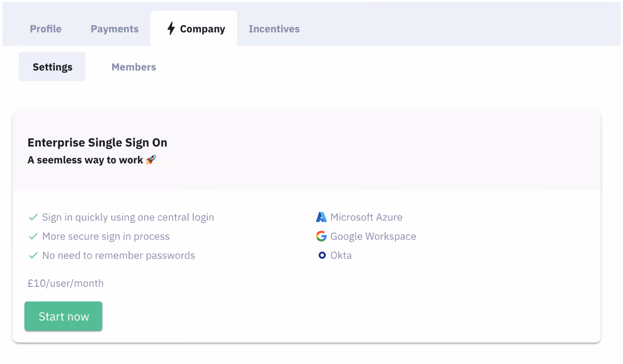Click the Enterprise Single Sign On heading
The height and width of the screenshot is (364, 623).
point(97,142)
